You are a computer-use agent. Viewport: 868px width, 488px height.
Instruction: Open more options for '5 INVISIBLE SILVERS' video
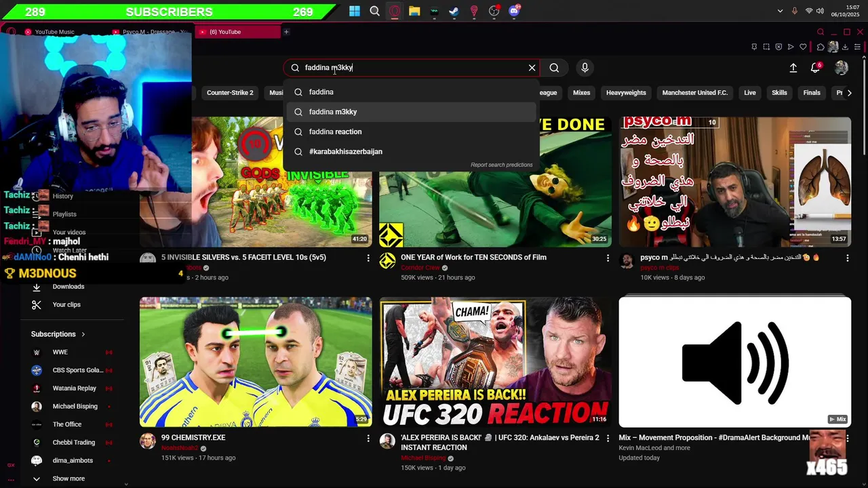pyautogui.click(x=368, y=258)
